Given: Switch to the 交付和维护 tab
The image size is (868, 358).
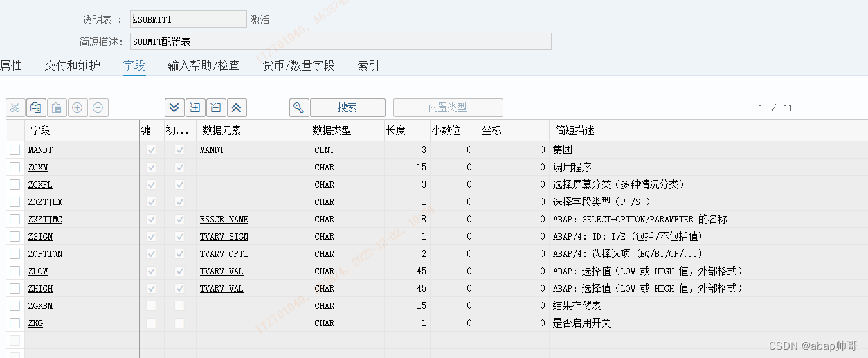Looking at the screenshot, I should (x=72, y=65).
